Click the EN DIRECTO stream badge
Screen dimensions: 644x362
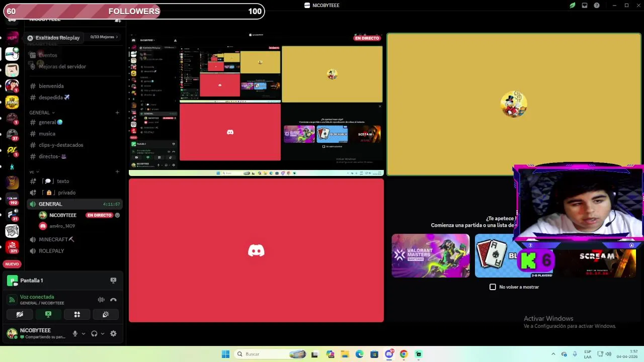tap(367, 38)
